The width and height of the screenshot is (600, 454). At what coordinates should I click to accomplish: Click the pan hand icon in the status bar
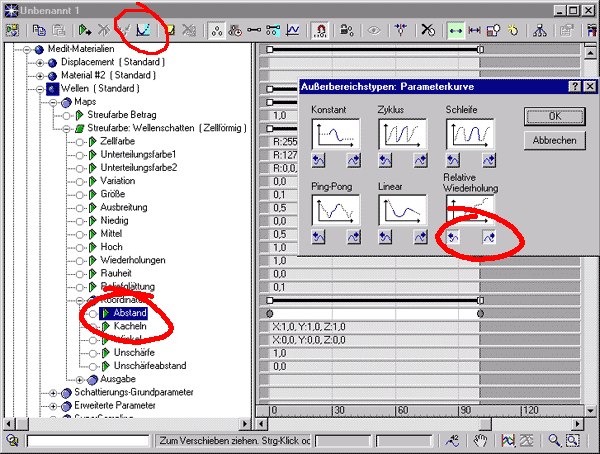click(x=481, y=440)
